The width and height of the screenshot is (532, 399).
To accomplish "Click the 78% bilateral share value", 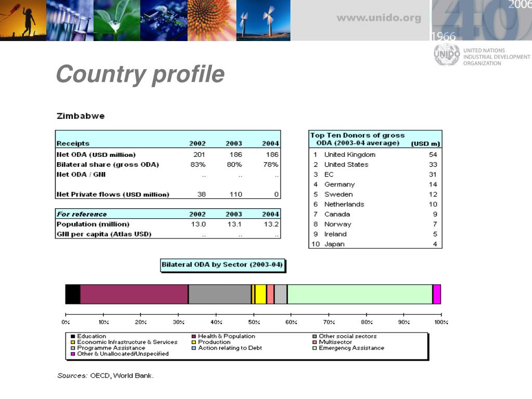I will tap(270, 165).
